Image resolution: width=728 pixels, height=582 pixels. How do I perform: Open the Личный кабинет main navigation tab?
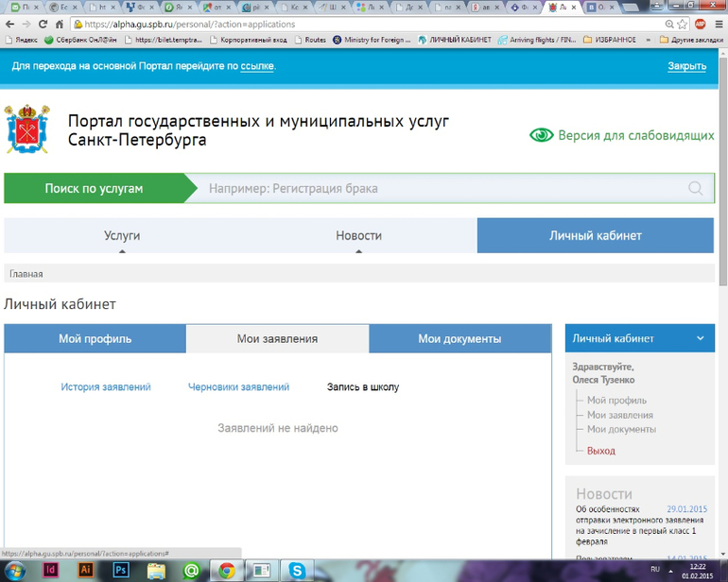click(x=596, y=235)
